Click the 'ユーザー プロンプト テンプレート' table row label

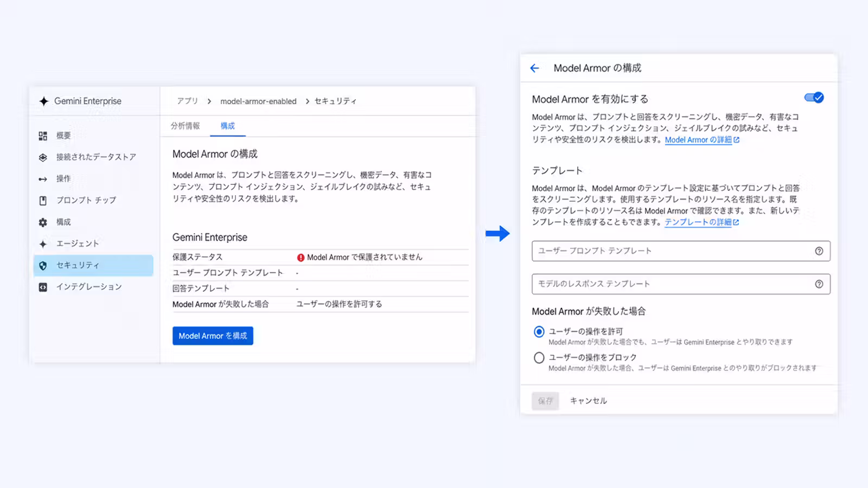coord(228,273)
